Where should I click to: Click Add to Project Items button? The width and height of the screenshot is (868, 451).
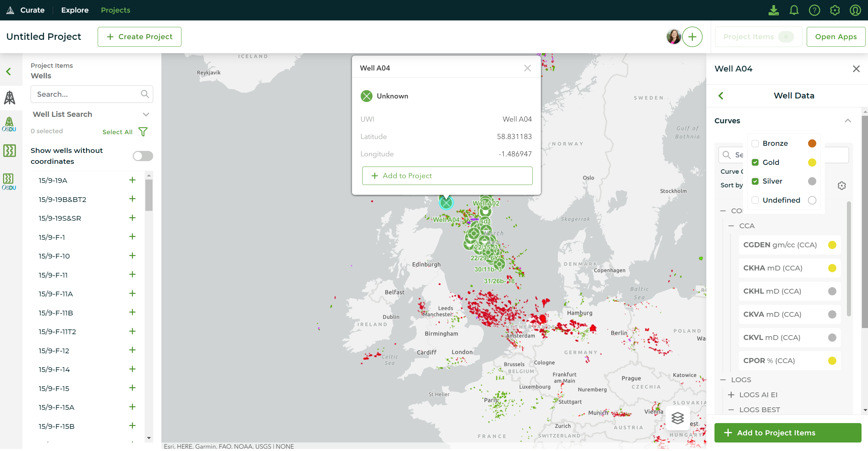[788, 433]
